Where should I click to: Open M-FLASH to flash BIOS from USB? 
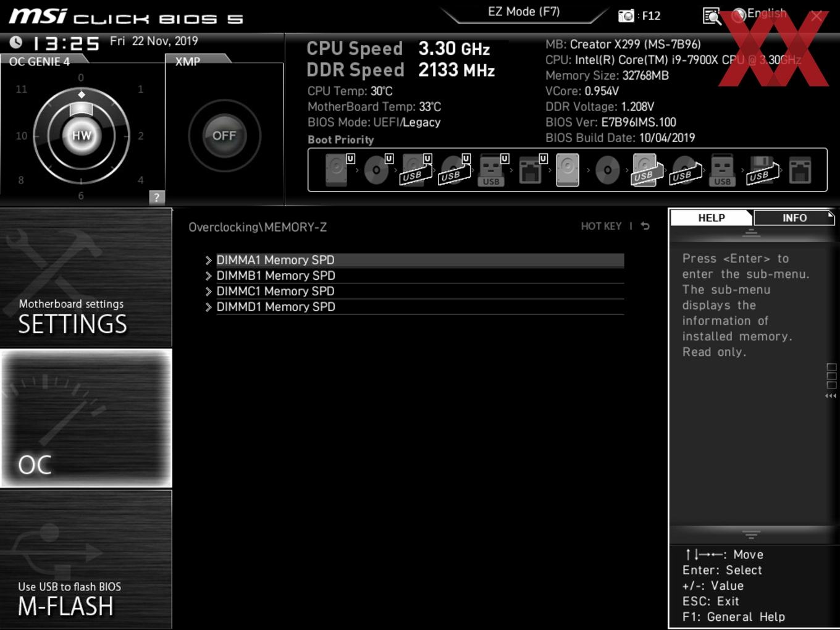pyautogui.click(x=86, y=560)
